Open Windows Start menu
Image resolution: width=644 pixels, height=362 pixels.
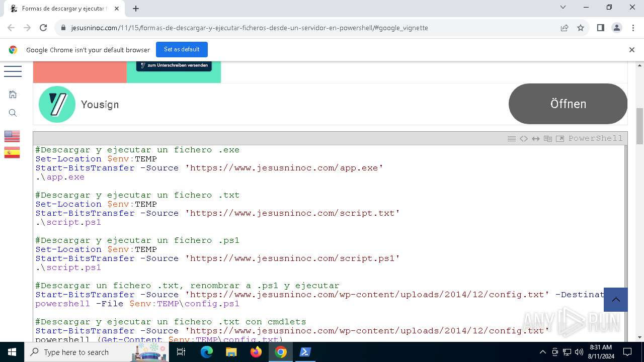(x=12, y=352)
